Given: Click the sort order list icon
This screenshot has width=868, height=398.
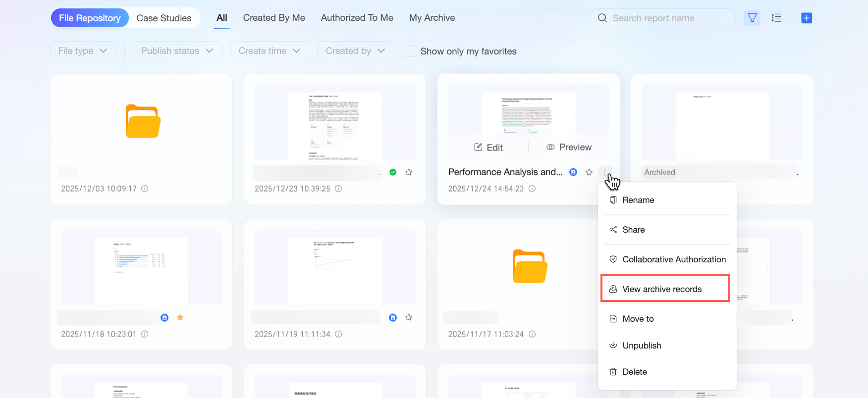Looking at the screenshot, I should click(x=776, y=18).
